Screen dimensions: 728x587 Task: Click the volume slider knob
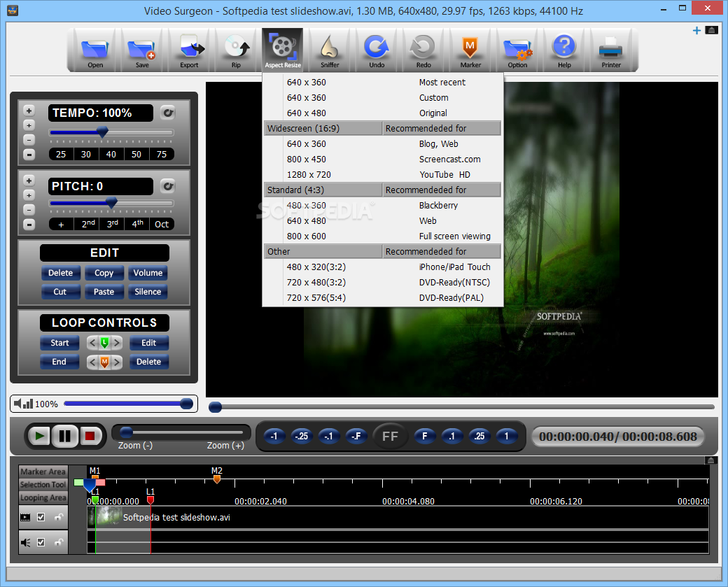186,404
